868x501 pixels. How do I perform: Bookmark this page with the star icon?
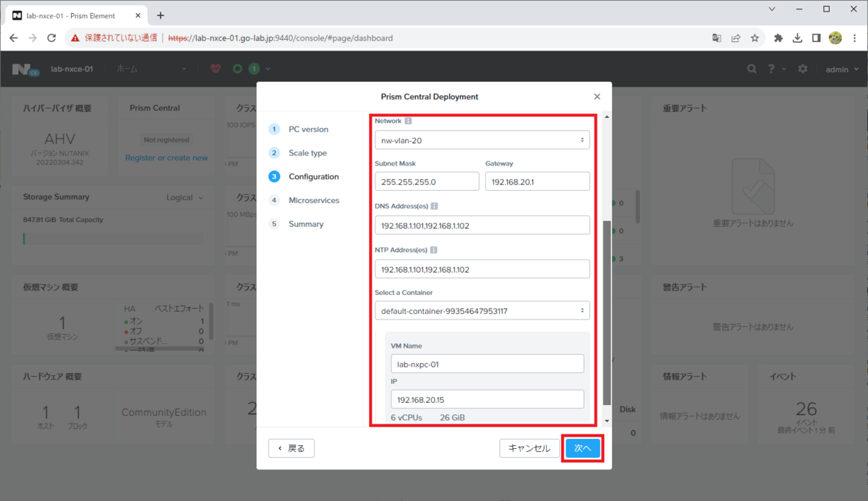(x=754, y=38)
